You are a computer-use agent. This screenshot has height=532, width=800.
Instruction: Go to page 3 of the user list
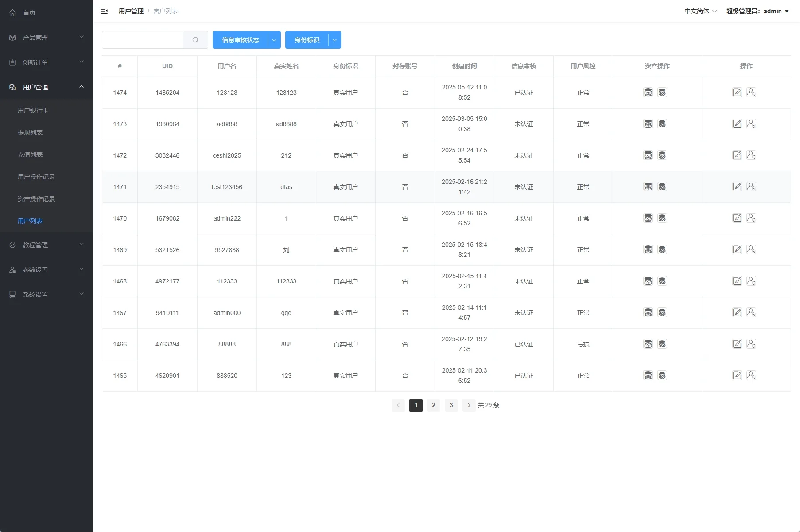(451, 405)
